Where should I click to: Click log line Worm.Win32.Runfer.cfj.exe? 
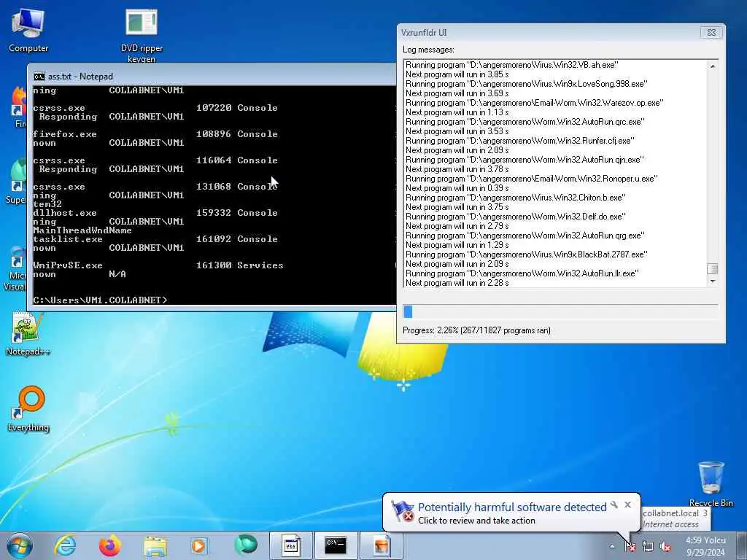pyautogui.click(x=520, y=141)
